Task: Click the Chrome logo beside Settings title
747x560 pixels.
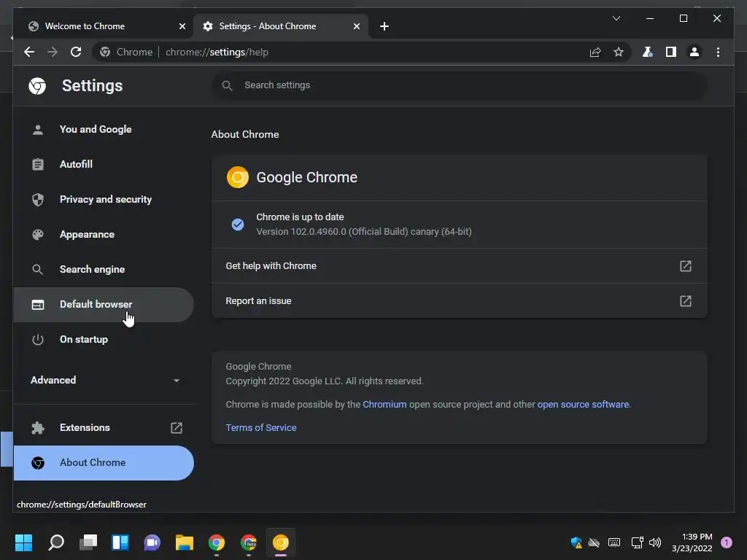Action: (x=37, y=86)
